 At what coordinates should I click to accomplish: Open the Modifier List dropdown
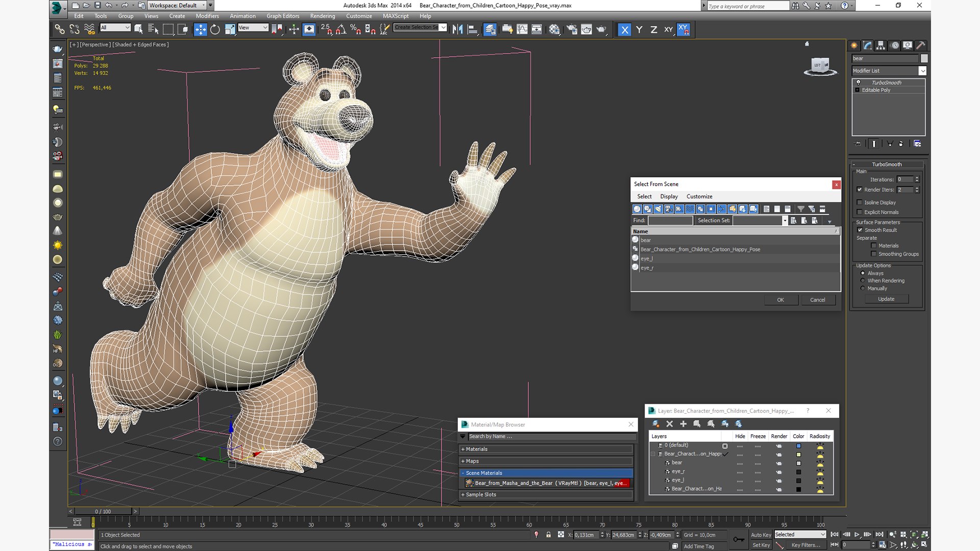889,71
